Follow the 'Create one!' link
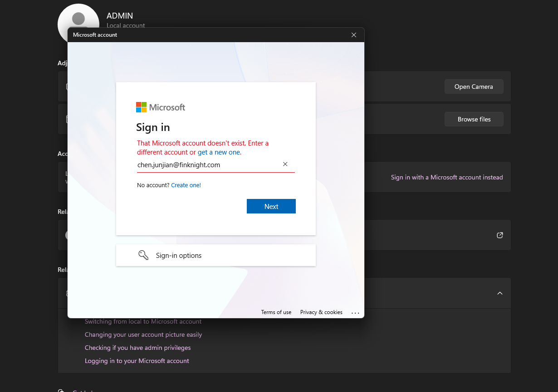The width and height of the screenshot is (558, 392). click(x=186, y=185)
